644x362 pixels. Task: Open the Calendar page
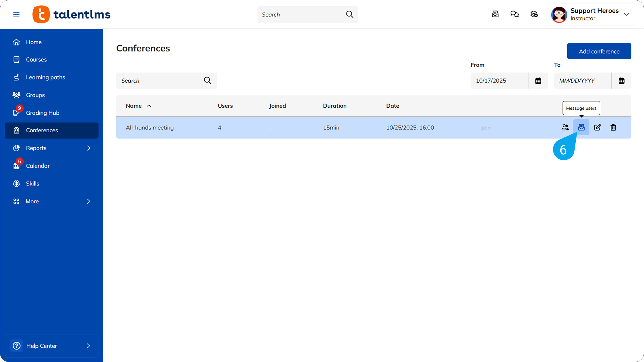point(38,166)
